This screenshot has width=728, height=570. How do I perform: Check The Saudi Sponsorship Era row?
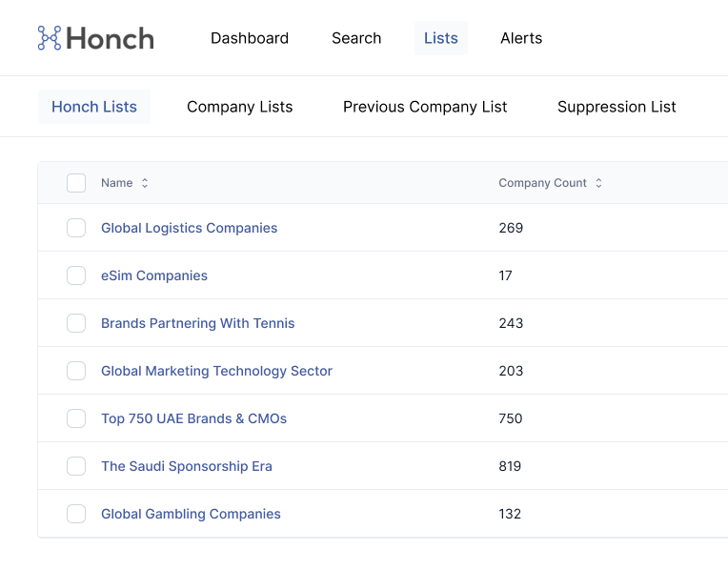tap(76, 466)
